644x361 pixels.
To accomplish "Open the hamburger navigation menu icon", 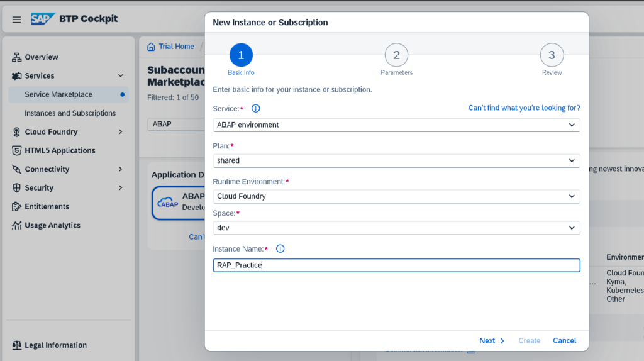I will click(16, 19).
